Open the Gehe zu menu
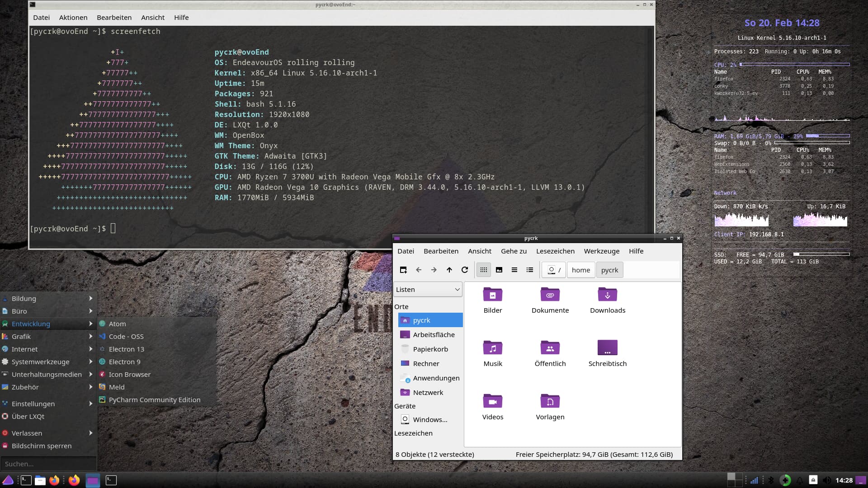 (x=513, y=251)
